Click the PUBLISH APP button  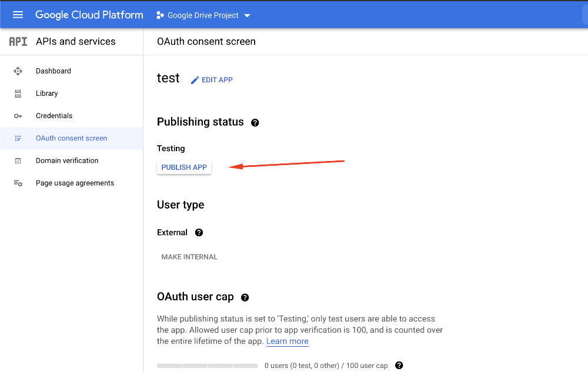coord(184,167)
